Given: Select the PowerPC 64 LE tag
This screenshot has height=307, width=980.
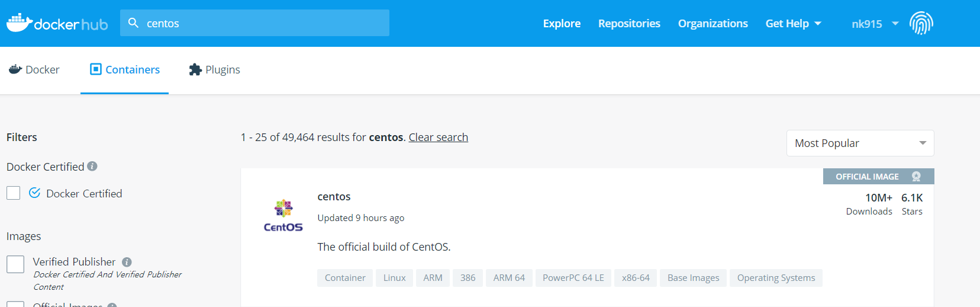Looking at the screenshot, I should pos(573,278).
